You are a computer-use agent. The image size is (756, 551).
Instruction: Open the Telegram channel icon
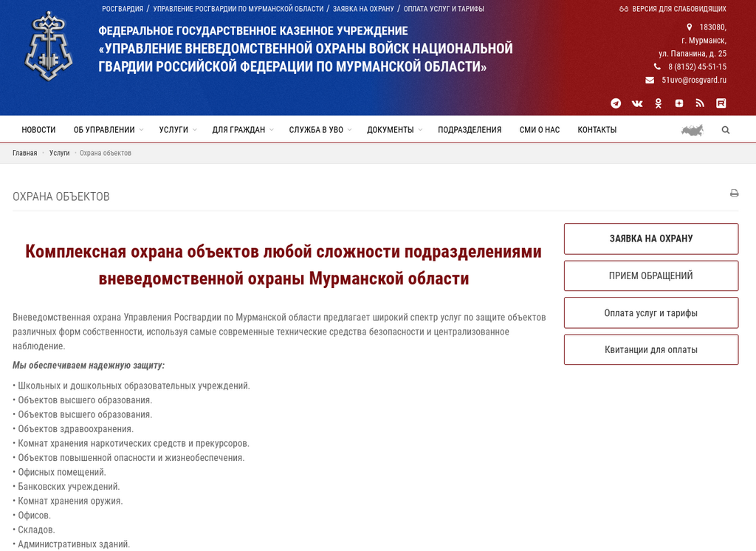(x=616, y=103)
